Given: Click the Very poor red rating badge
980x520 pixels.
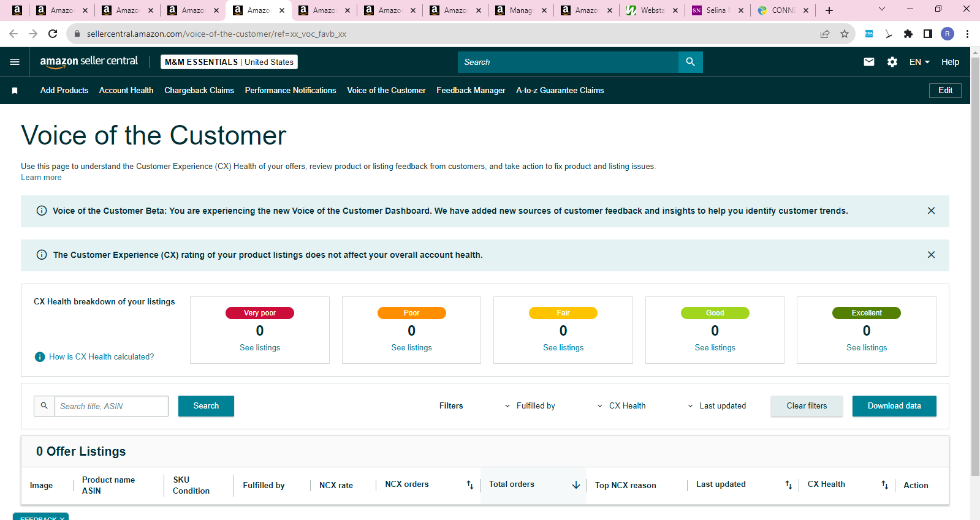Looking at the screenshot, I should click(260, 313).
